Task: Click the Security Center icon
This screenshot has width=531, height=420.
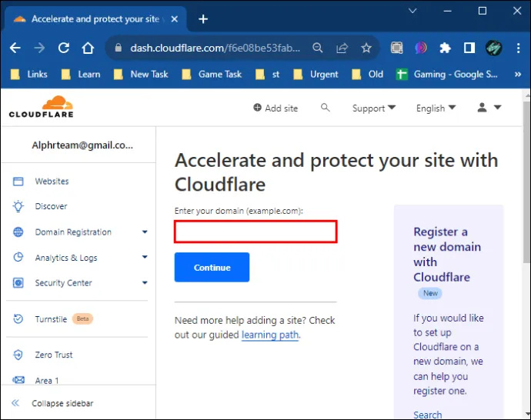Action: point(18,282)
